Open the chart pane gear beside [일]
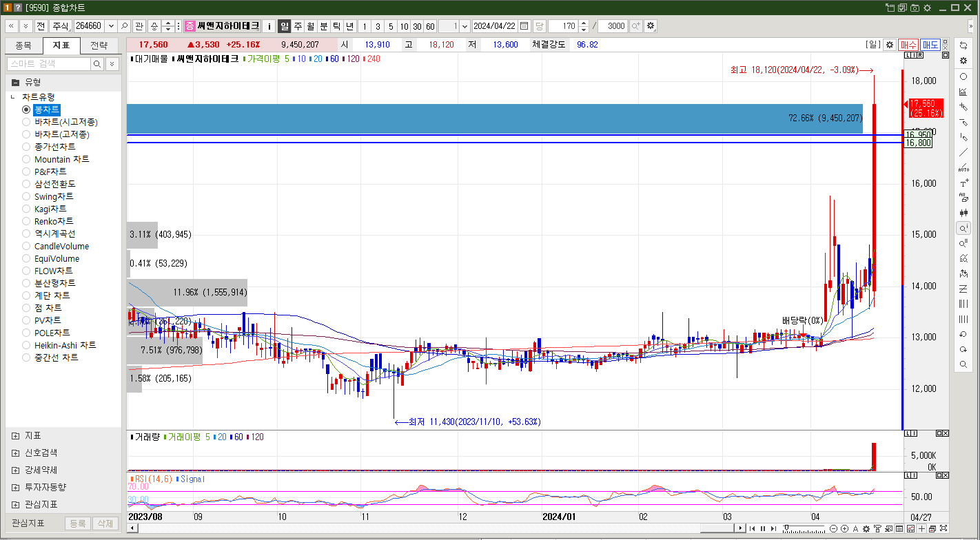This screenshot has width=980, height=540. point(890,44)
